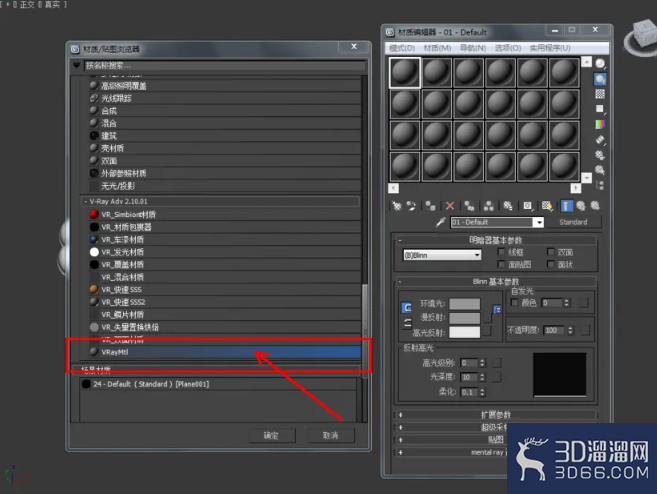Expand the mental ray rollout

pyautogui.click(x=451, y=452)
